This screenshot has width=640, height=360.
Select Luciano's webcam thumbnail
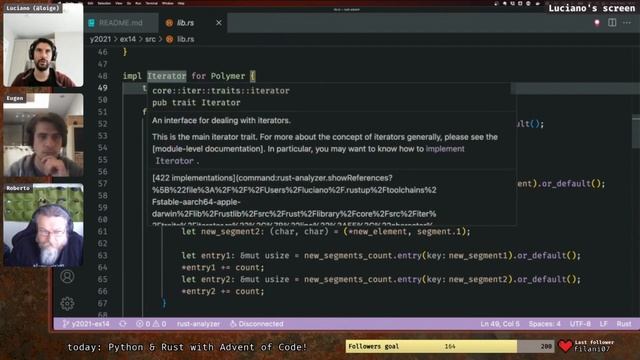(43, 45)
